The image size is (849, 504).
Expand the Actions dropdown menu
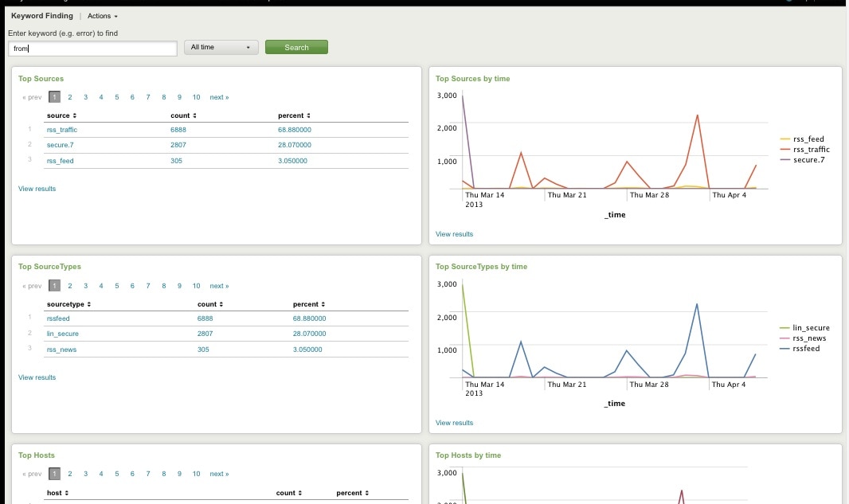(x=102, y=16)
